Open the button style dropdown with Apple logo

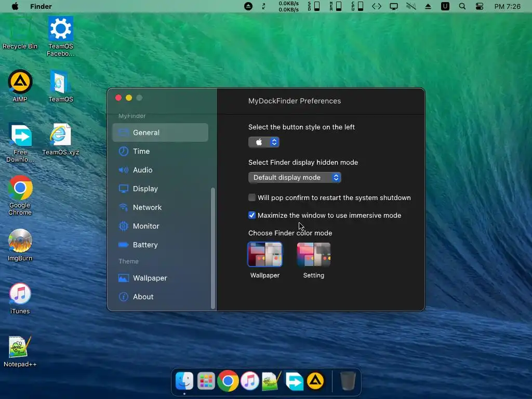click(x=264, y=142)
